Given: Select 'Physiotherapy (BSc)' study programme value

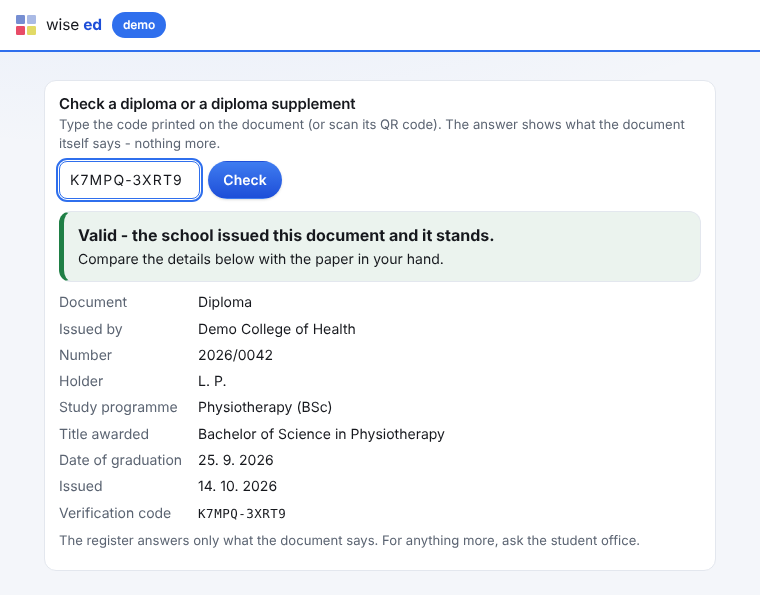Looking at the screenshot, I should pyautogui.click(x=265, y=407).
